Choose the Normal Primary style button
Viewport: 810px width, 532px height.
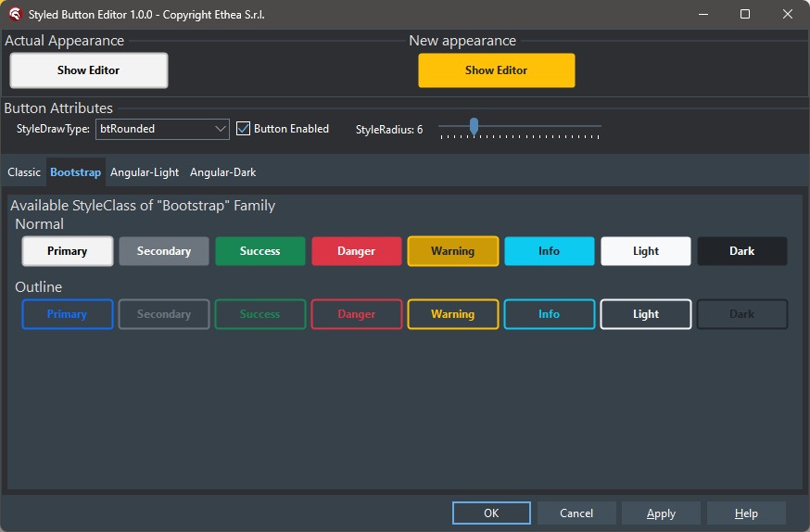(x=68, y=251)
